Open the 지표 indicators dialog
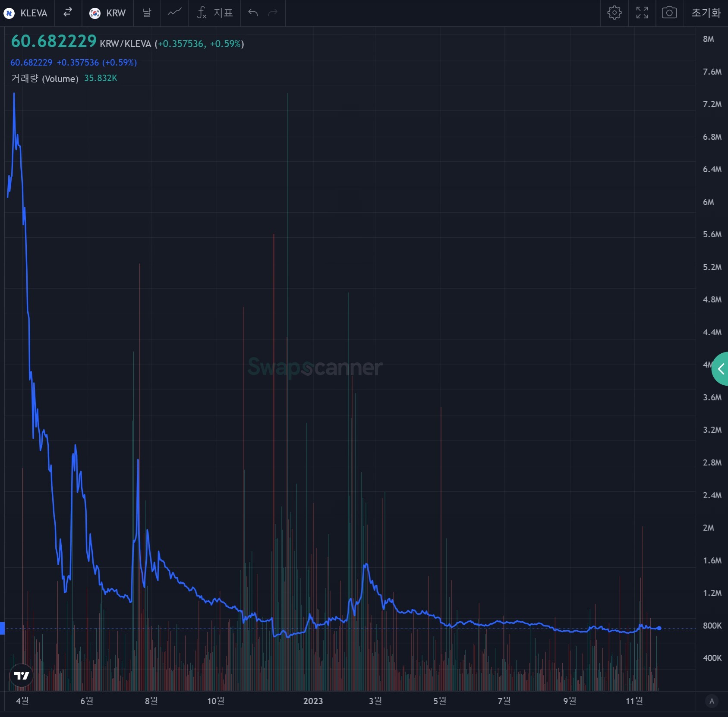This screenshot has height=717, width=728. coord(214,13)
